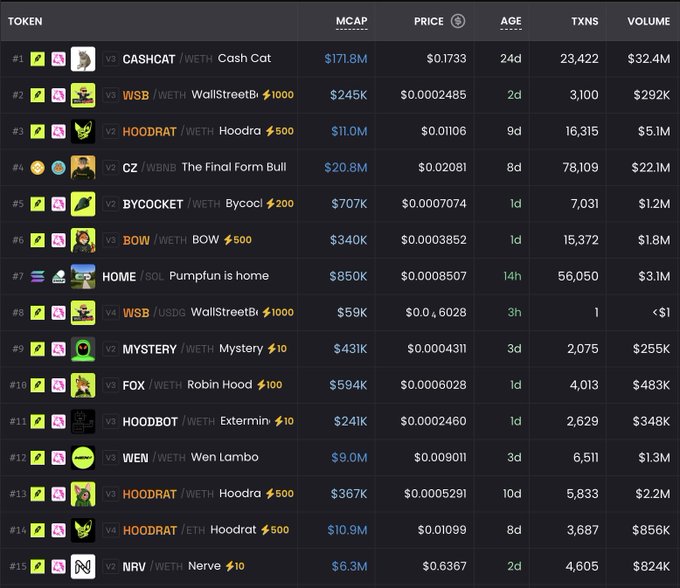The image size is (680, 588).
Task: Click the PRICE column header
Action: coord(428,21)
